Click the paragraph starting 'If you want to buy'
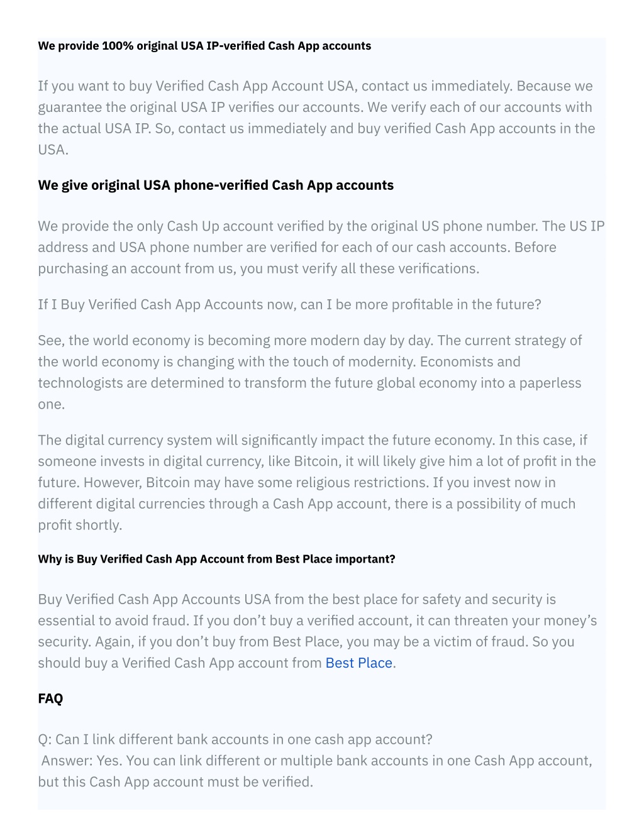This screenshot has height=833, width=644. pos(316,118)
